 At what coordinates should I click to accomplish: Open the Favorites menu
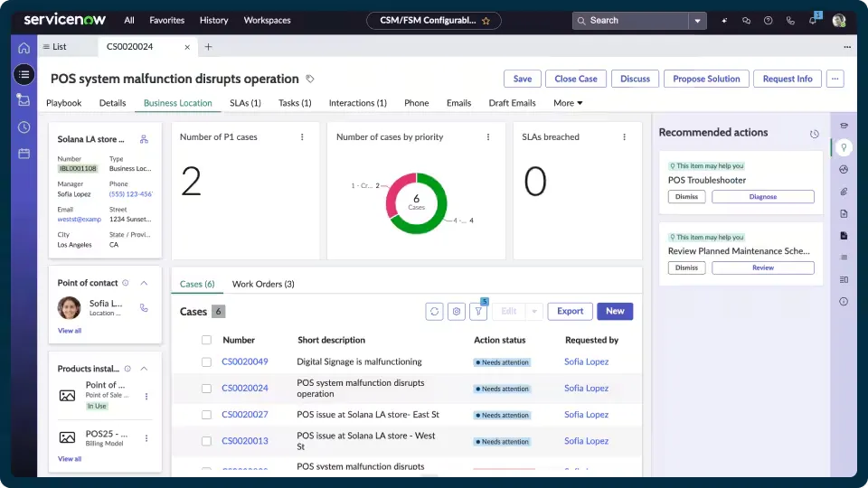pyautogui.click(x=166, y=21)
